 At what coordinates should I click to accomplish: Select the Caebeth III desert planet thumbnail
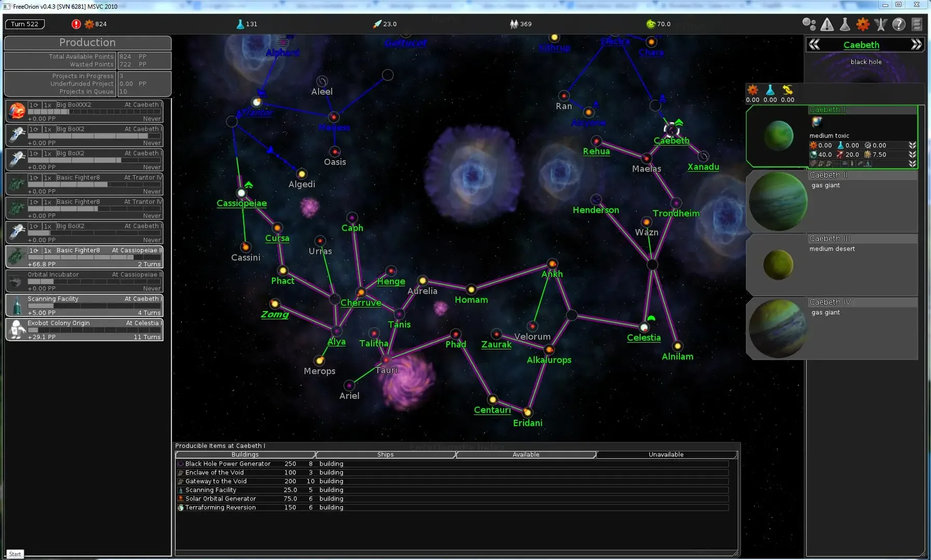point(778,264)
